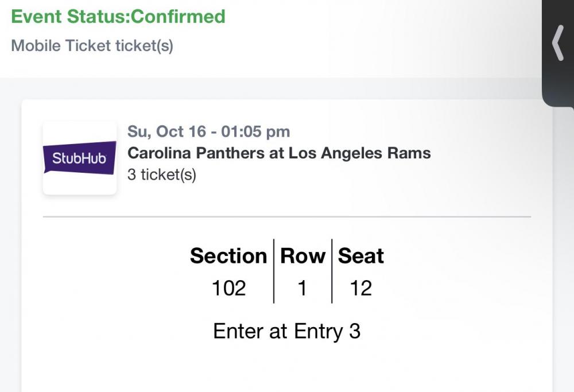Click the Seat column header

[x=360, y=255]
